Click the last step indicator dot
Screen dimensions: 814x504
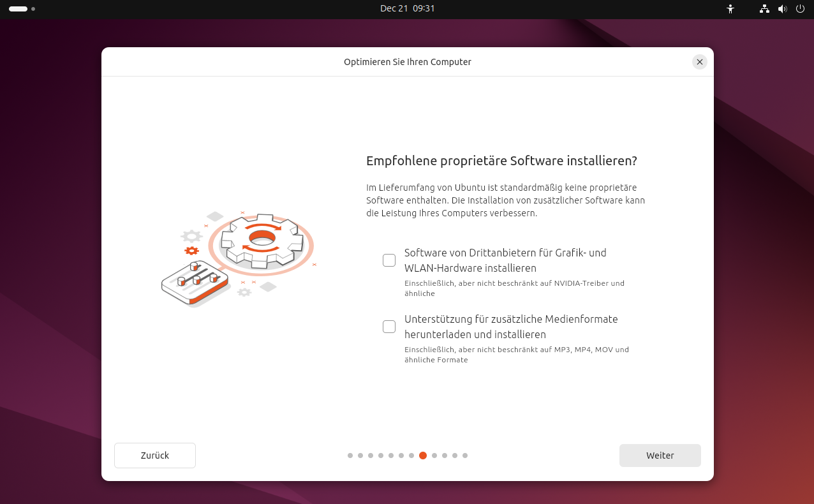coord(465,456)
